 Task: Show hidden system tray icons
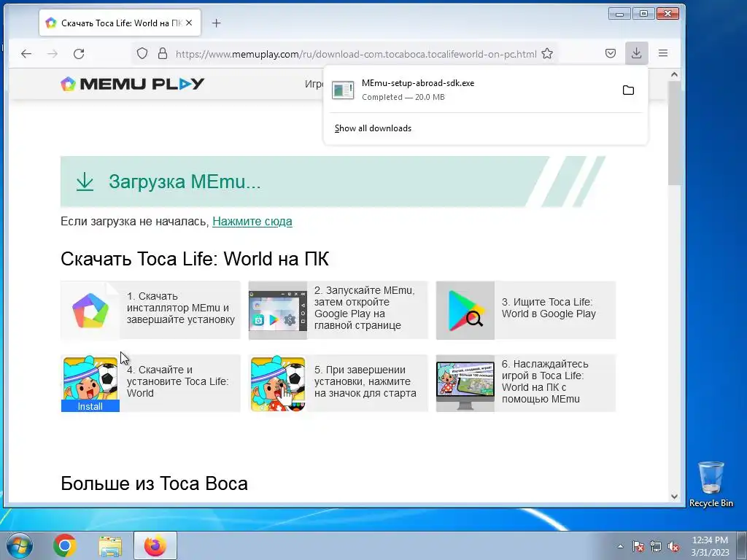pyautogui.click(x=620, y=546)
